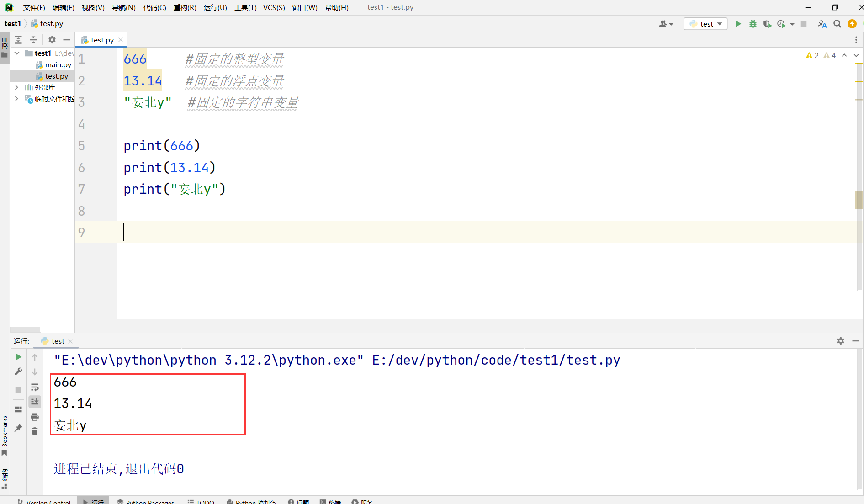
Task: Close the test.py editor tab
Action: 121,40
